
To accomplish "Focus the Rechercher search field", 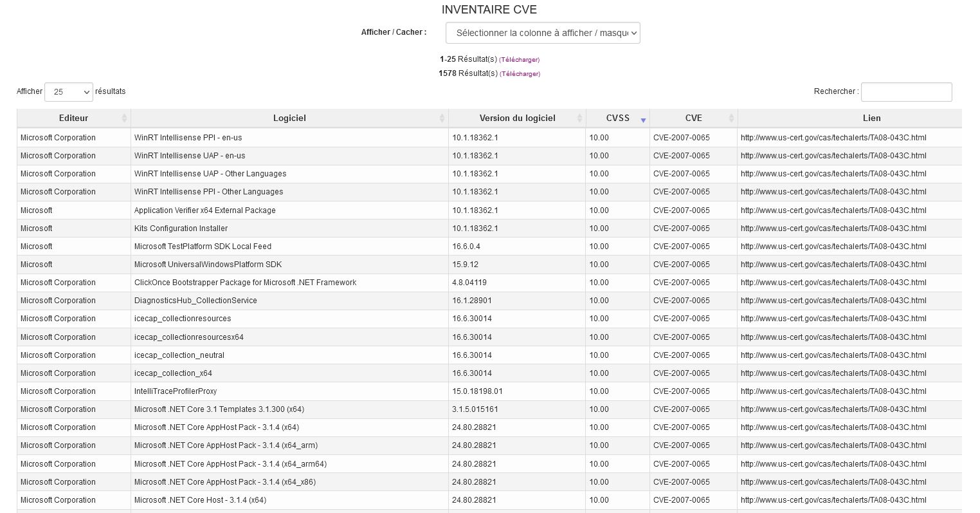I will coord(906,92).
